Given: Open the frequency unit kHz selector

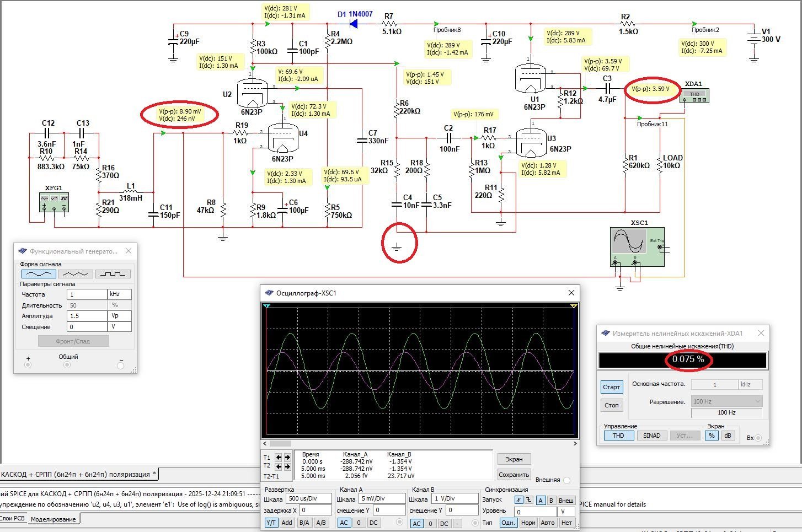Looking at the screenshot, I should click(x=119, y=294).
